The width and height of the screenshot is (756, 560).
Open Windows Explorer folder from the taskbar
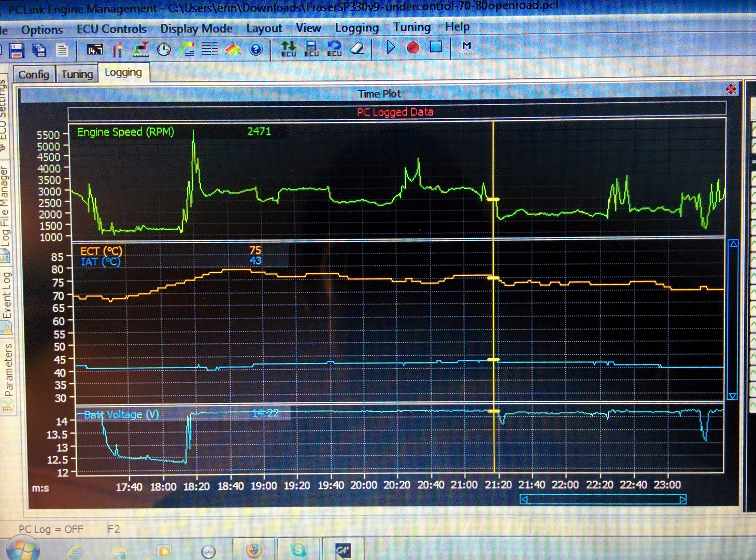(119, 552)
